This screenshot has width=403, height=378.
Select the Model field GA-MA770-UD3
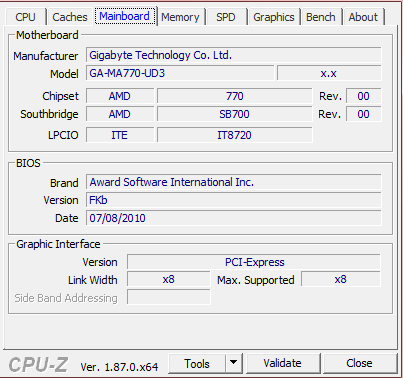180,73
